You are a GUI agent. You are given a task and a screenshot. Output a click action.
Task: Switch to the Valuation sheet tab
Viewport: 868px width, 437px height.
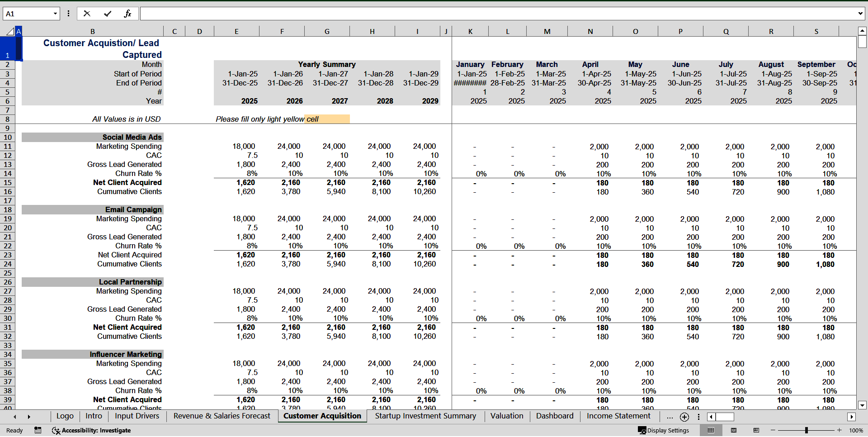coord(507,416)
